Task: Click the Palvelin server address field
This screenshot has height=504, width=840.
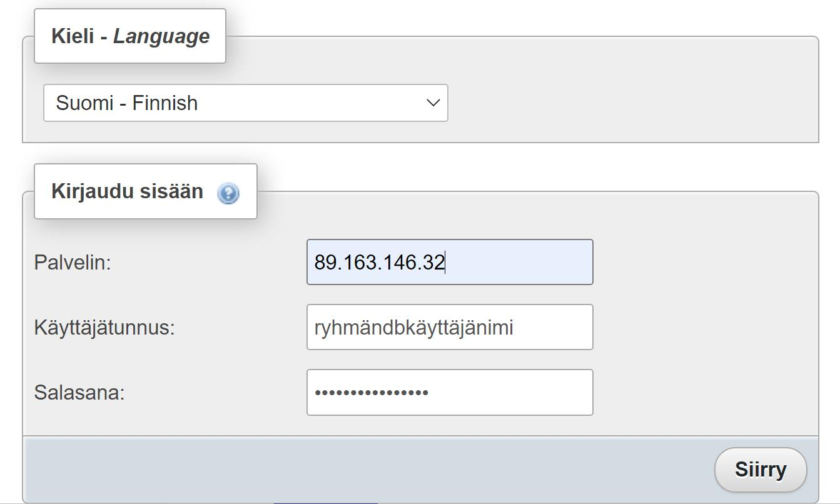Action: pos(450,262)
